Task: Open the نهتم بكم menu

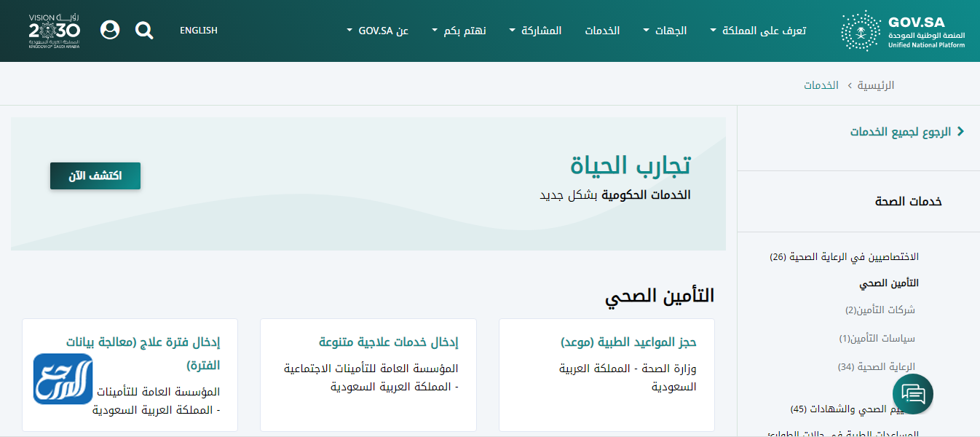Action: click(x=459, y=31)
